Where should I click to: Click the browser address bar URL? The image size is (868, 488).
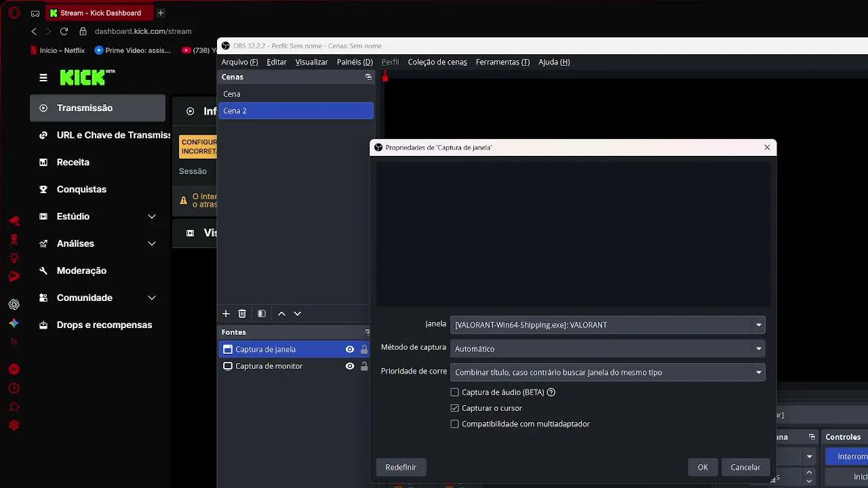tap(143, 31)
